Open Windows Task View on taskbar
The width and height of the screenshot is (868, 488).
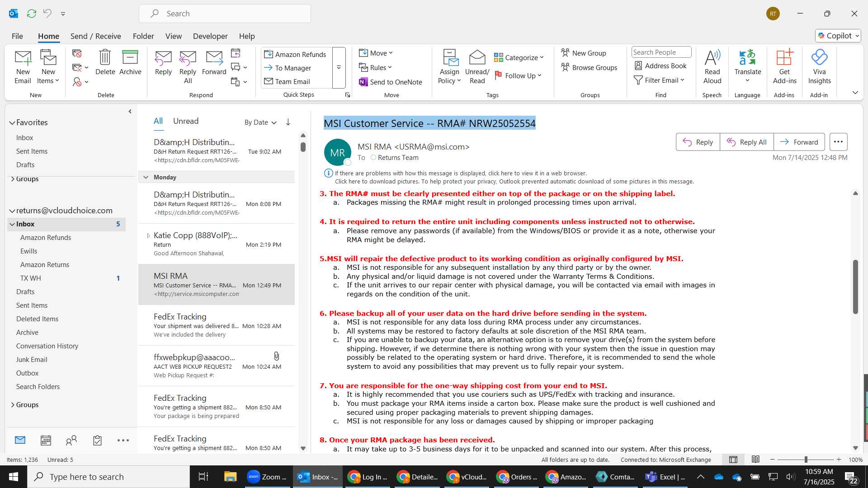203,477
